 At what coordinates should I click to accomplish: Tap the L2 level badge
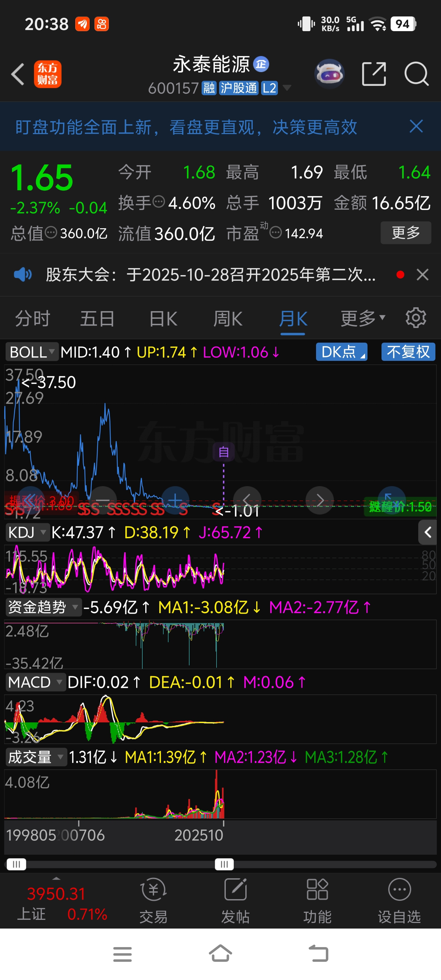coord(269,88)
